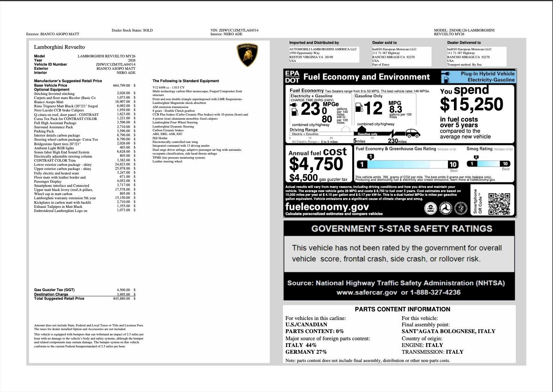Click the Parts Content Information heading

point(402,309)
